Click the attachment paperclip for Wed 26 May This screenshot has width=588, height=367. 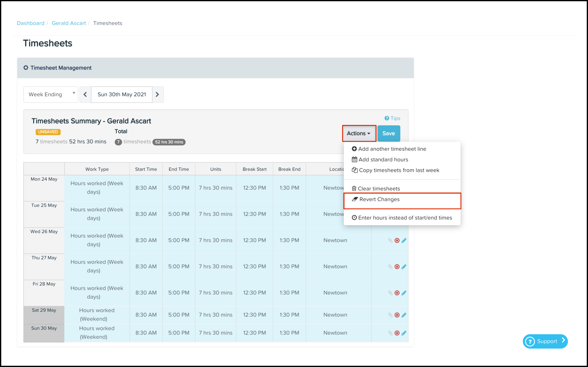pos(390,240)
